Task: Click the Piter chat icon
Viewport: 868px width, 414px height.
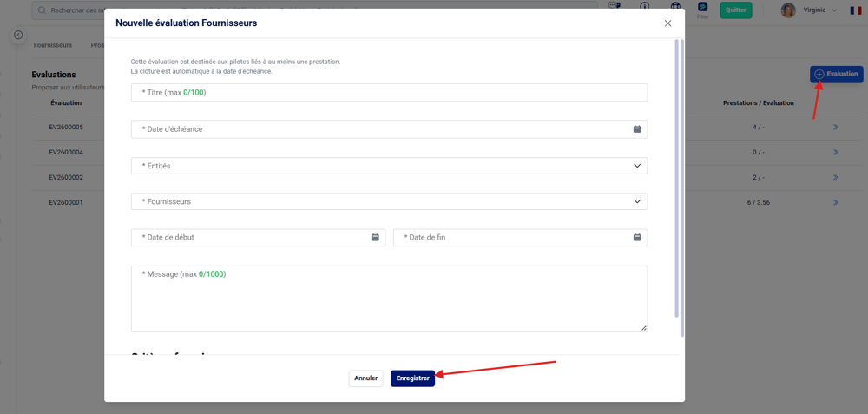Action: pyautogui.click(x=702, y=8)
